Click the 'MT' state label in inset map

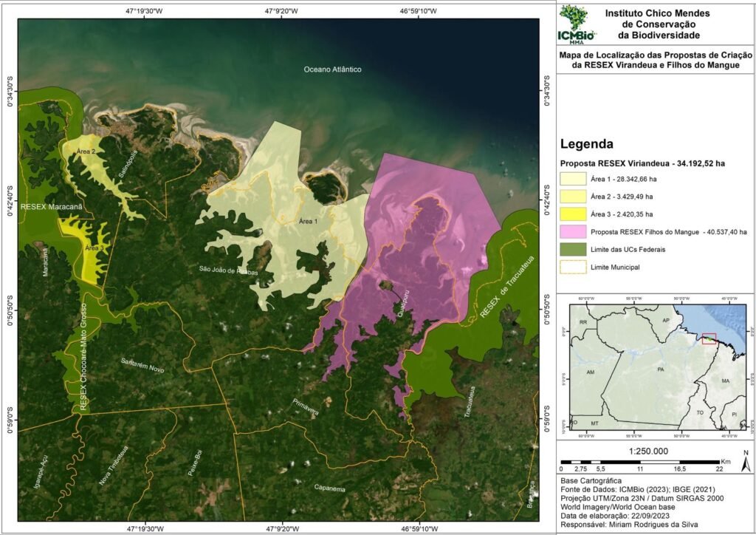tap(594, 423)
